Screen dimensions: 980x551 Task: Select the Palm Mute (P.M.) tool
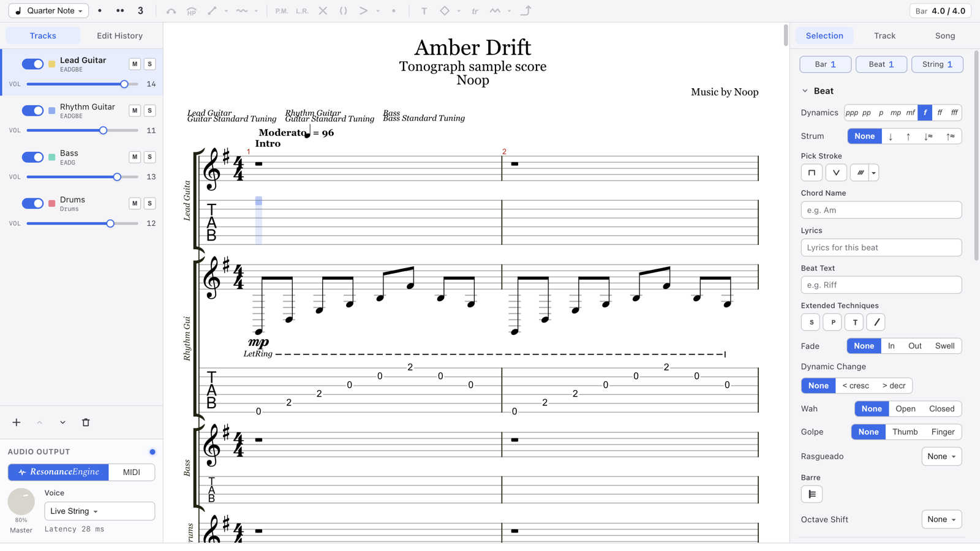282,11
